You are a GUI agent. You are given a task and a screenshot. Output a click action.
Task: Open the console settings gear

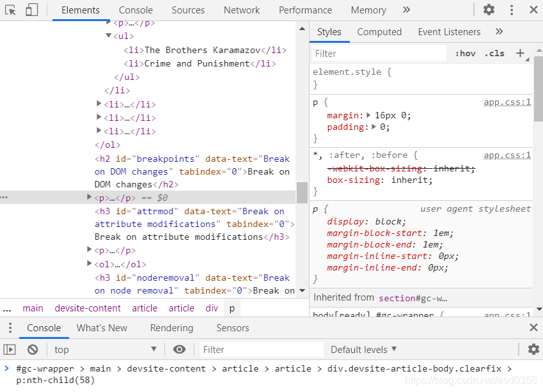click(x=533, y=349)
